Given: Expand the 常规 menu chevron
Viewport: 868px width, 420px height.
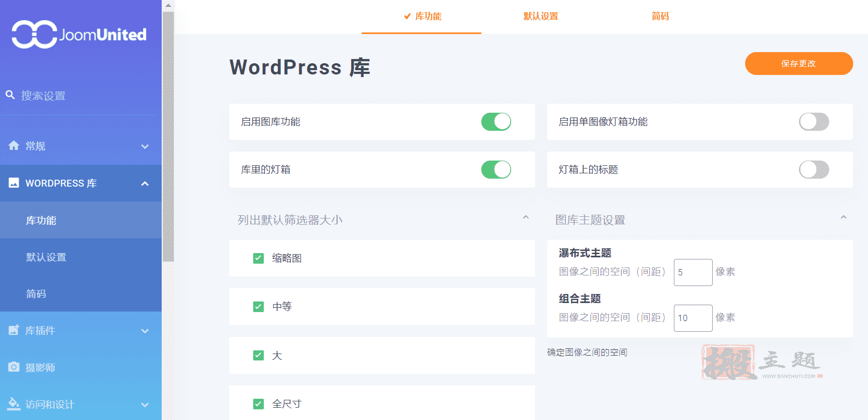Looking at the screenshot, I should pyautogui.click(x=145, y=146).
